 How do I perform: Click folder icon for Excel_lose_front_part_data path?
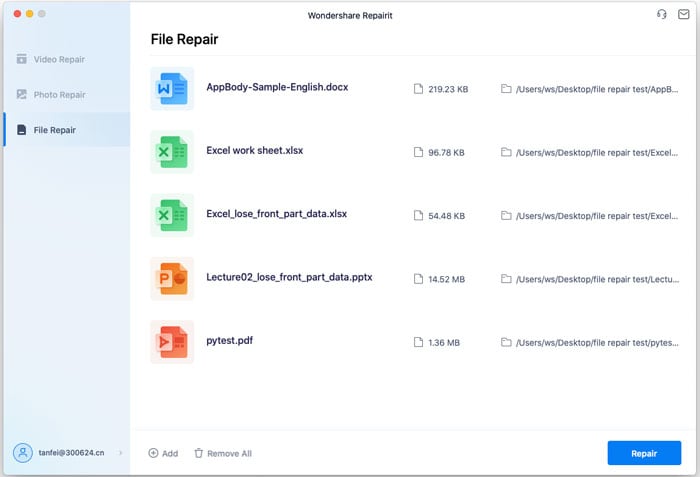[x=506, y=216]
